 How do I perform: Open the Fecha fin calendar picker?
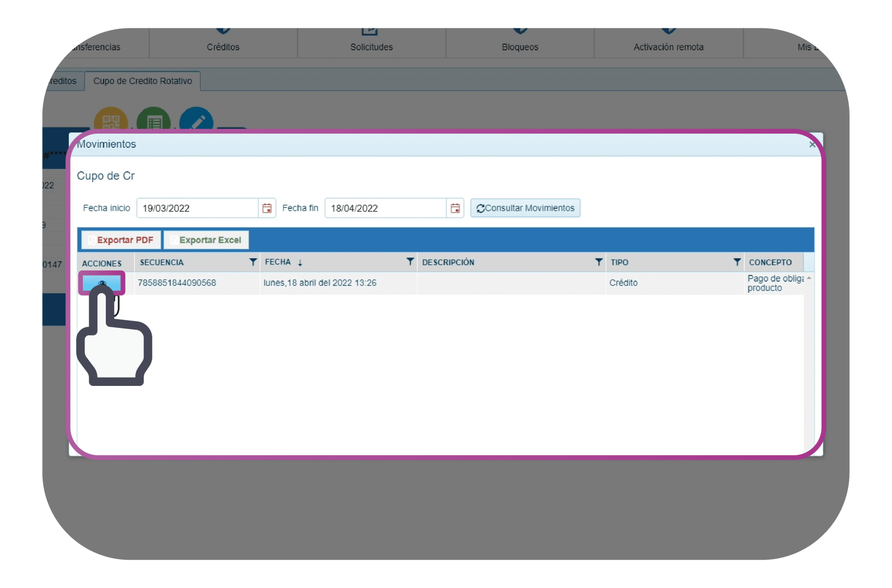pyautogui.click(x=455, y=208)
